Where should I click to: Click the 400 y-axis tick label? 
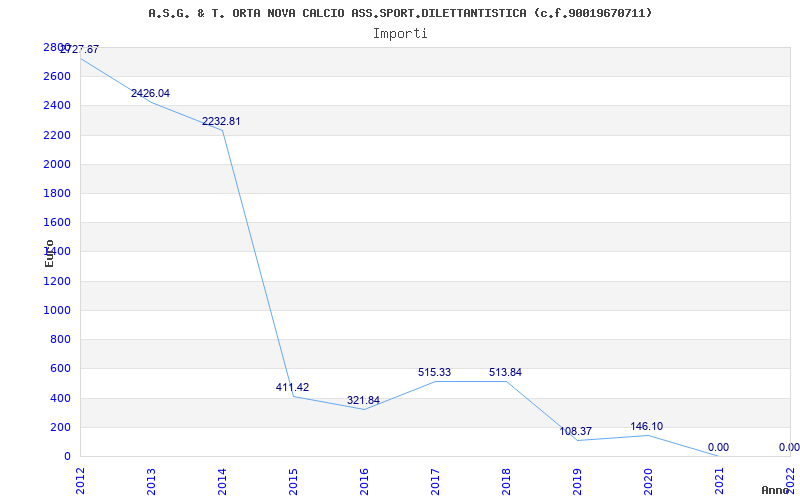tap(61, 398)
